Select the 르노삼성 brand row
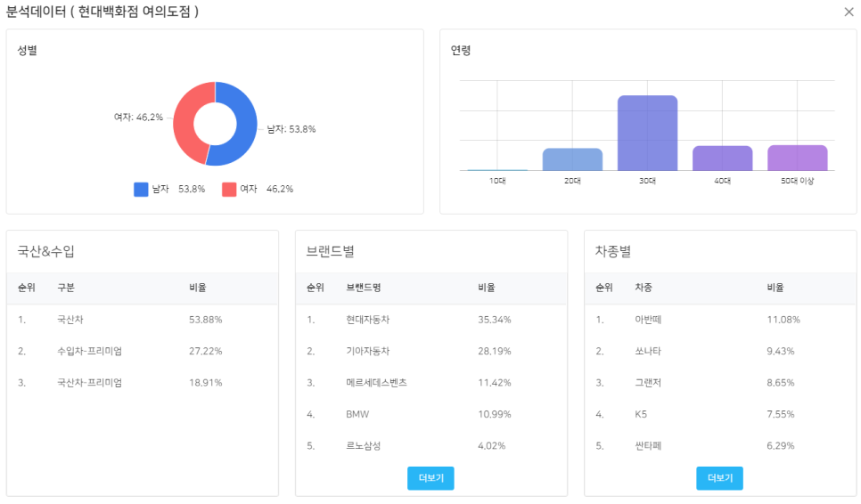The width and height of the screenshot is (861, 504). tap(431, 446)
